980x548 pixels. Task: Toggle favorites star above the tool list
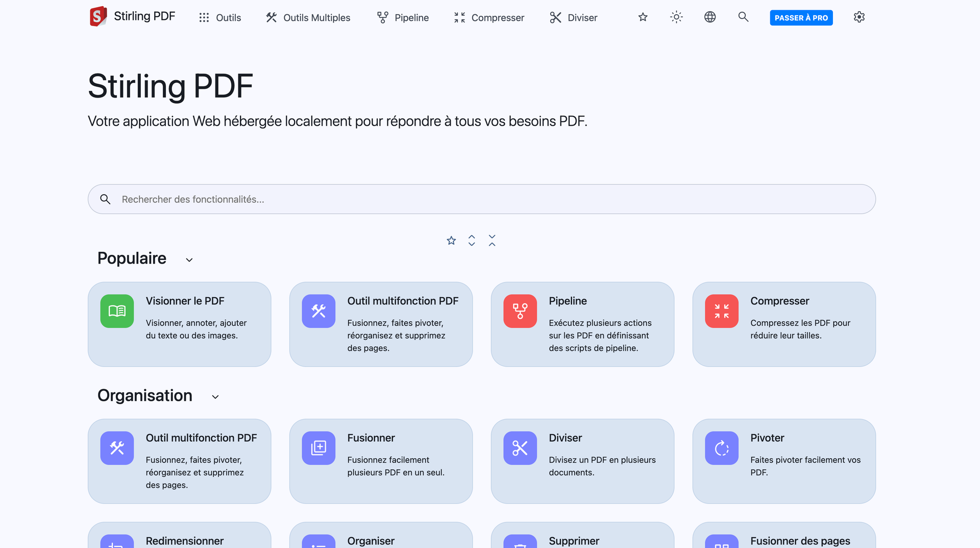click(451, 240)
